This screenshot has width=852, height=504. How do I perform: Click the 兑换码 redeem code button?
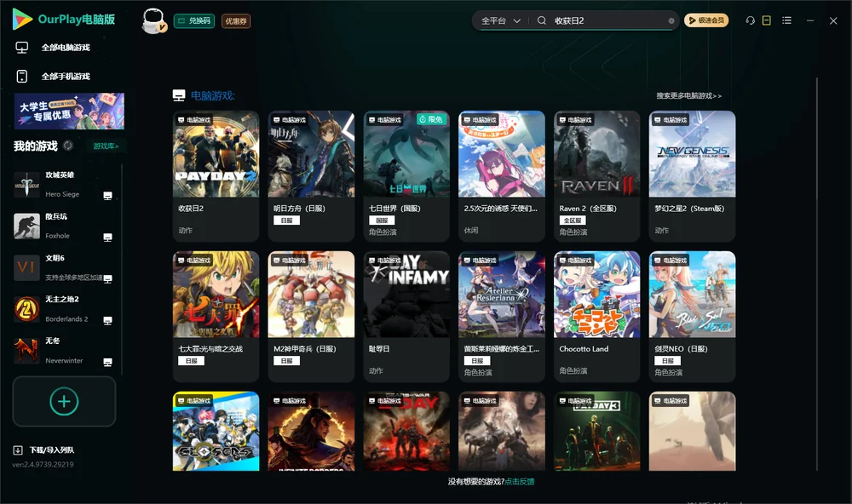(x=194, y=21)
